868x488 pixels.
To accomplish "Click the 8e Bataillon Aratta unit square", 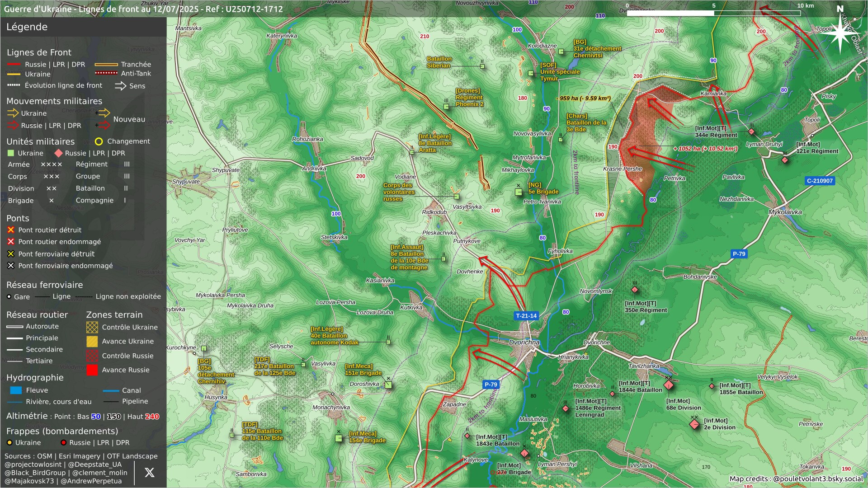I will pos(412,152).
